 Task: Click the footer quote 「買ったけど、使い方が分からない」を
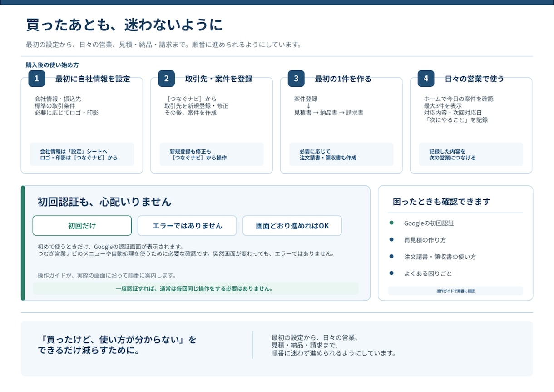click(117, 340)
